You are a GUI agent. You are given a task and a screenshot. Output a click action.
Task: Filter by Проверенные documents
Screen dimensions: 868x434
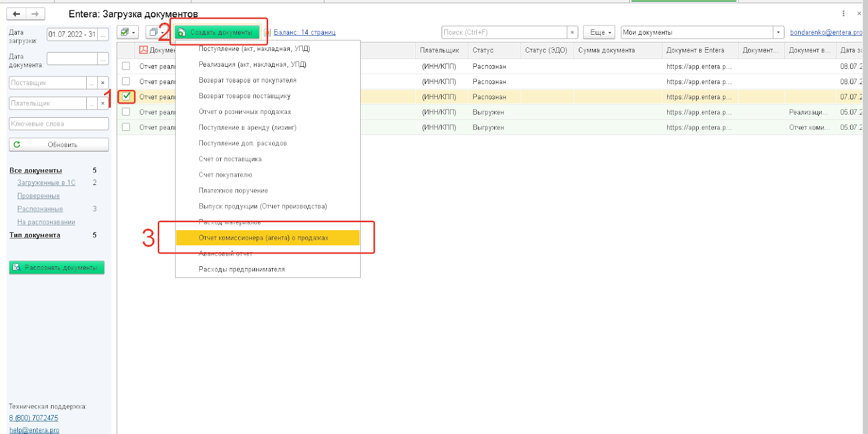click(x=39, y=196)
